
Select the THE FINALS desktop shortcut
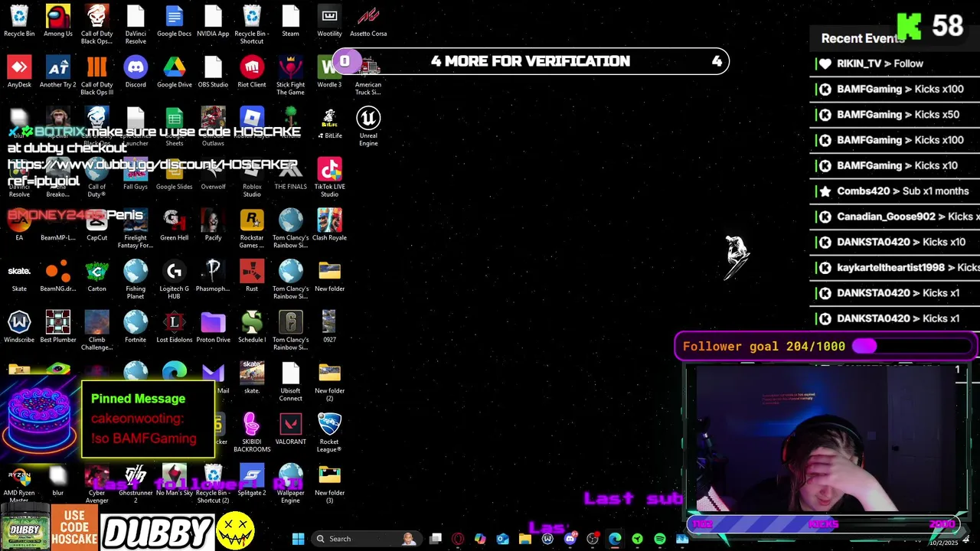tap(290, 174)
